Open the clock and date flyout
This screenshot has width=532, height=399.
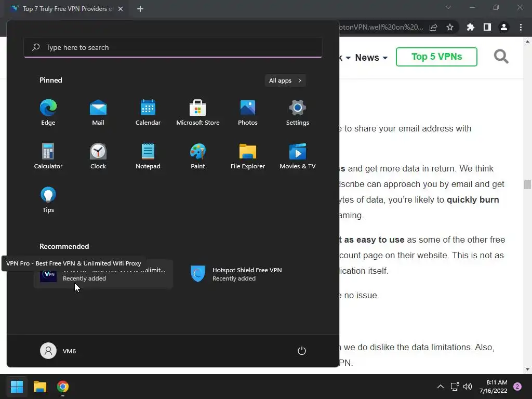[494, 387]
